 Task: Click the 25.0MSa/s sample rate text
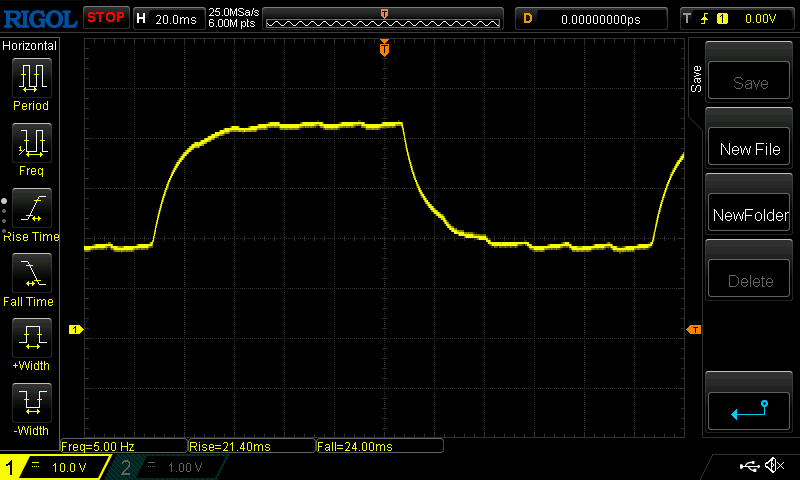[234, 12]
